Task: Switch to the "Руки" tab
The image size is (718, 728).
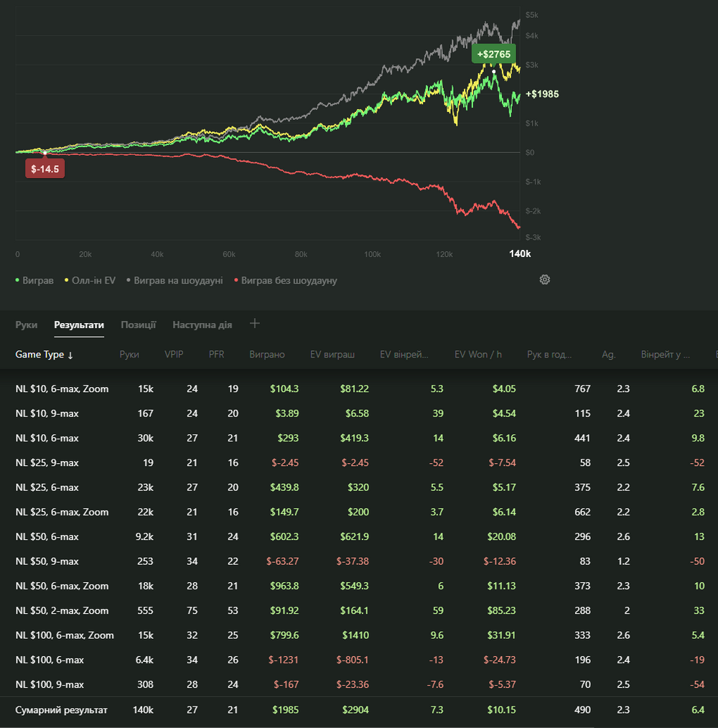Action: 27,325
